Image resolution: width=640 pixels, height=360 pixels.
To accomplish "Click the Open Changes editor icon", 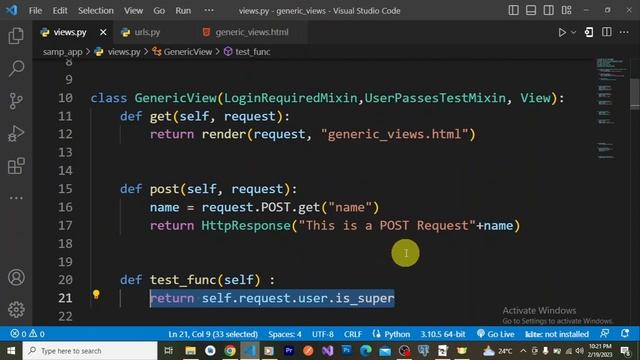I will coord(589,32).
